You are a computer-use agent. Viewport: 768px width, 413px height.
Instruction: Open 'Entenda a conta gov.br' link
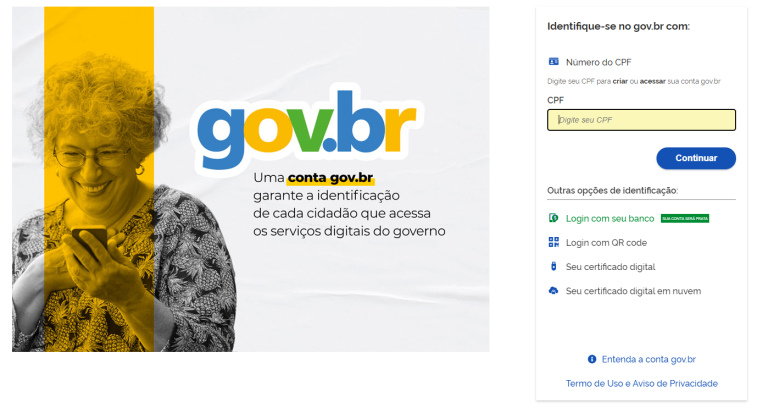[x=648, y=359]
